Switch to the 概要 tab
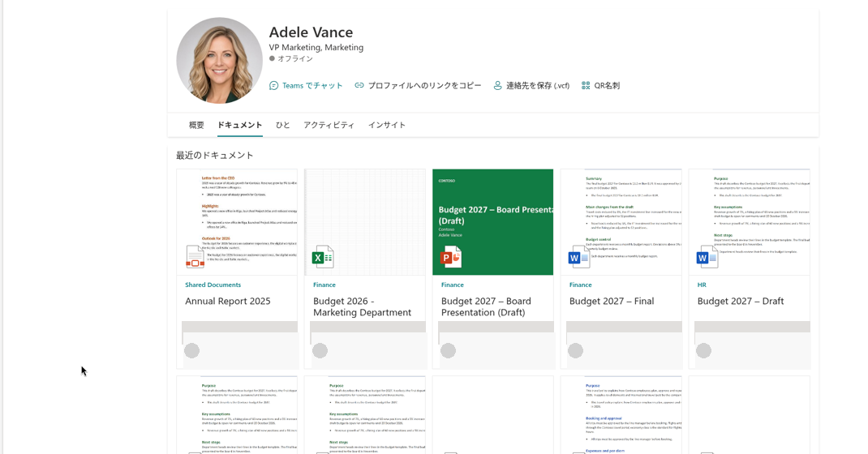 pos(196,125)
